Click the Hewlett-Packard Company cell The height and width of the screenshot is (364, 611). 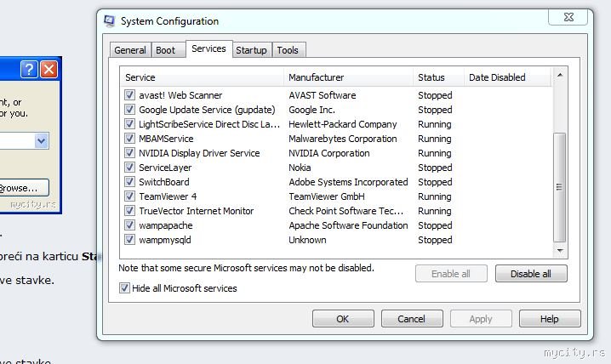(x=343, y=124)
